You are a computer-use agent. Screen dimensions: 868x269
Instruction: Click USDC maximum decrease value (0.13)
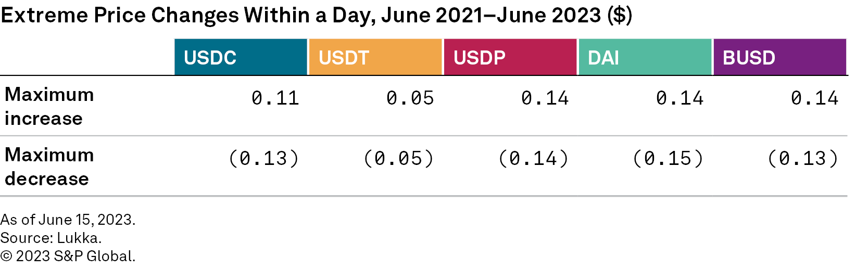click(x=264, y=159)
